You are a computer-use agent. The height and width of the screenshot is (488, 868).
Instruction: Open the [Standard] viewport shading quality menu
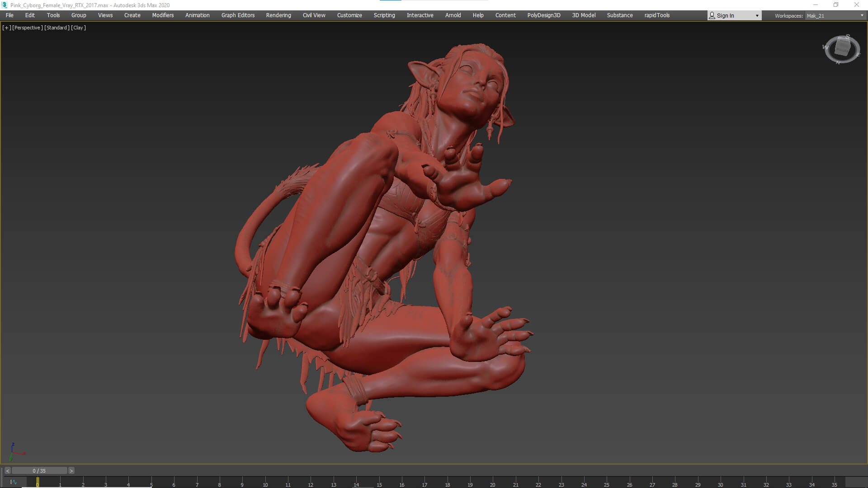click(57, 28)
